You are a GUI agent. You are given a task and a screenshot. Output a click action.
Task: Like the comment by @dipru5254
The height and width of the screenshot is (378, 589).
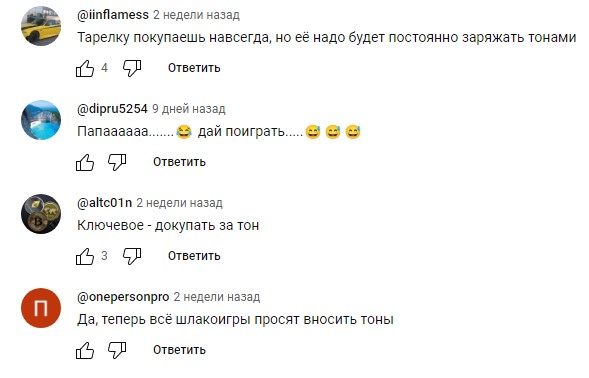tap(85, 162)
